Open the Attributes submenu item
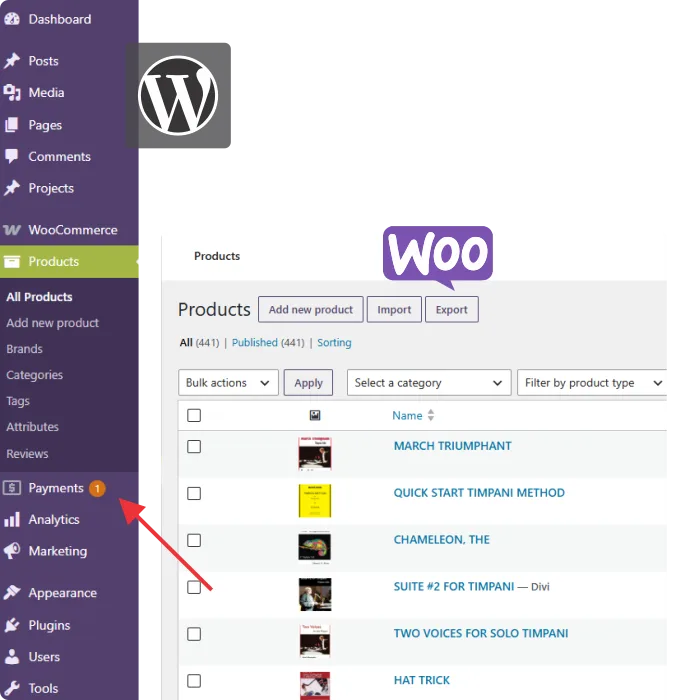The image size is (700, 700). [x=32, y=427]
